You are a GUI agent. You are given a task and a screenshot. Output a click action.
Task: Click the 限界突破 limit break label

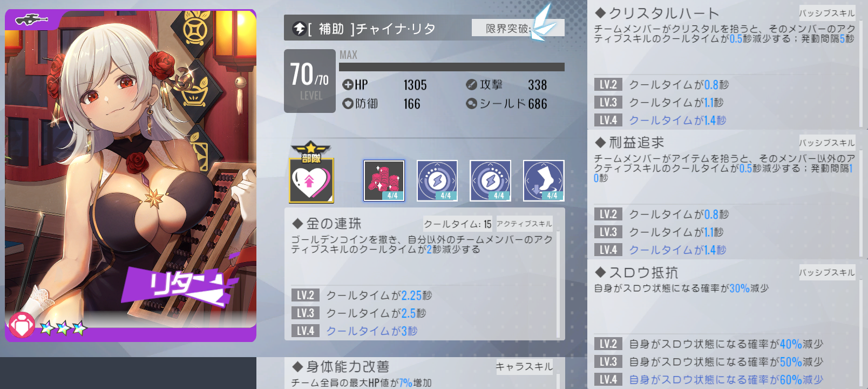click(x=507, y=29)
